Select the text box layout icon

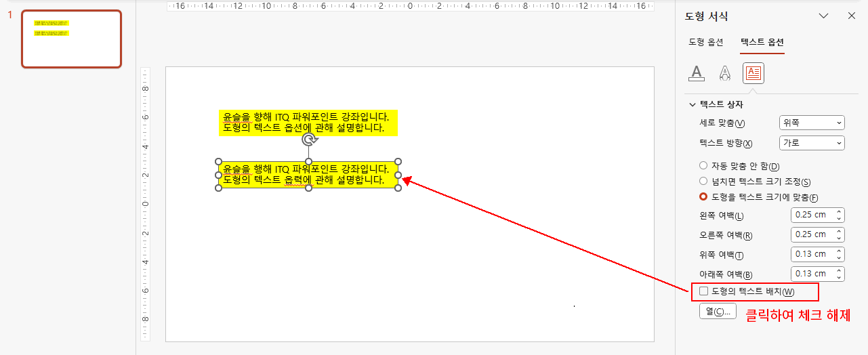coord(753,72)
